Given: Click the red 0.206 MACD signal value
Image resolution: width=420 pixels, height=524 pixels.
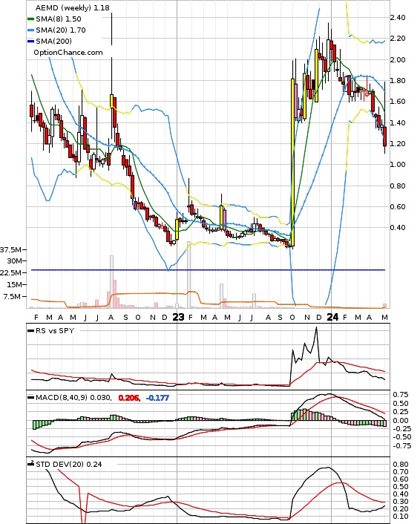Looking at the screenshot, I should pos(129,398).
